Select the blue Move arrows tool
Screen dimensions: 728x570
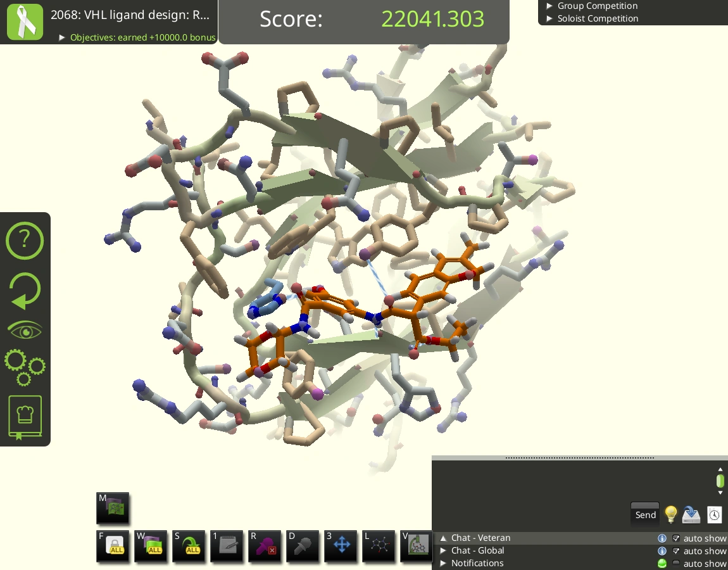(x=341, y=546)
